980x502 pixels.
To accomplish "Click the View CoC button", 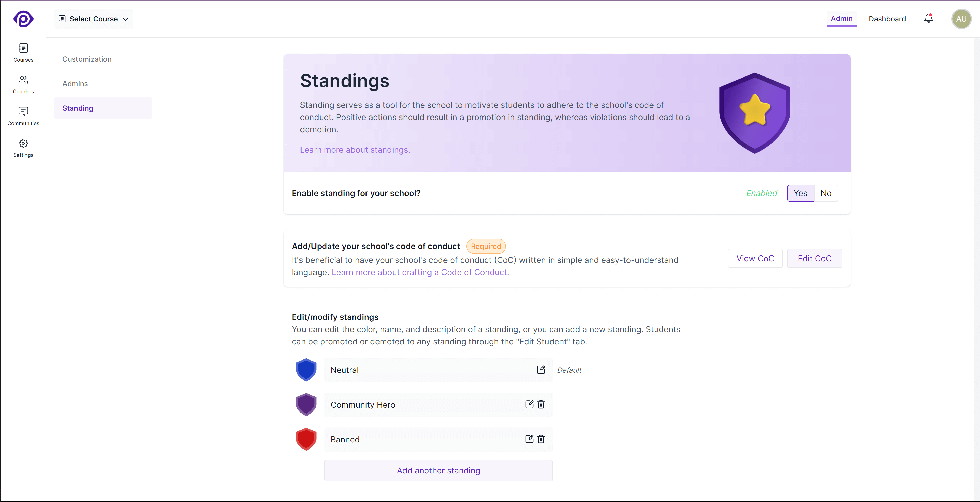I will [x=755, y=258].
